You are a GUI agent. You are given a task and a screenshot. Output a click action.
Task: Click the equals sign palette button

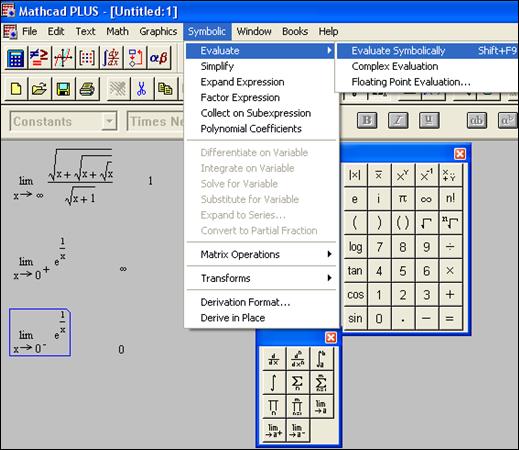[450, 319]
